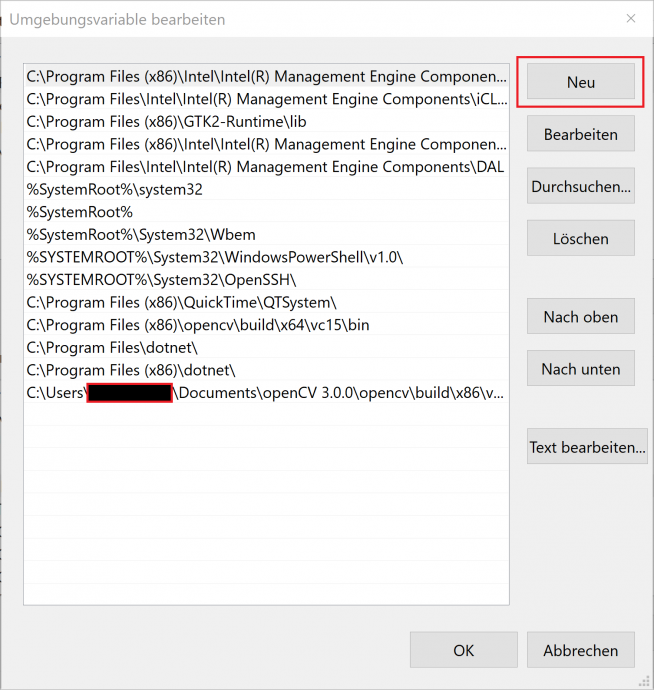This screenshot has height=690, width=654.
Task: Close the Umgebungsvariable bearbeiten dialog
Action: 630,19
